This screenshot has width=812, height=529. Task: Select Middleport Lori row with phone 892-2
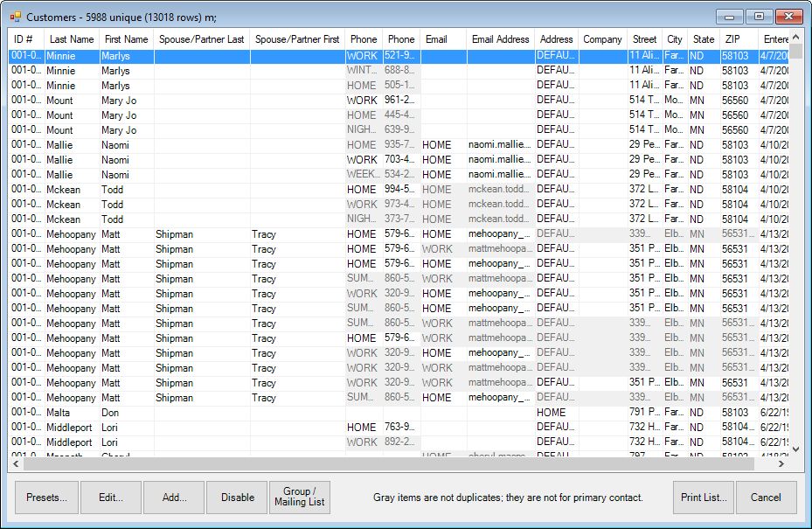point(399,442)
